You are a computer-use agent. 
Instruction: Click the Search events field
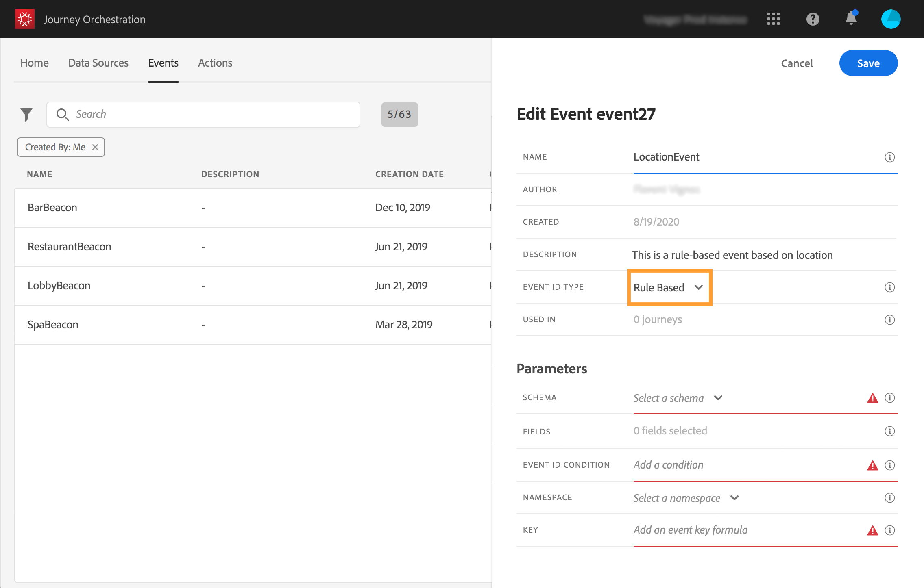(x=203, y=115)
